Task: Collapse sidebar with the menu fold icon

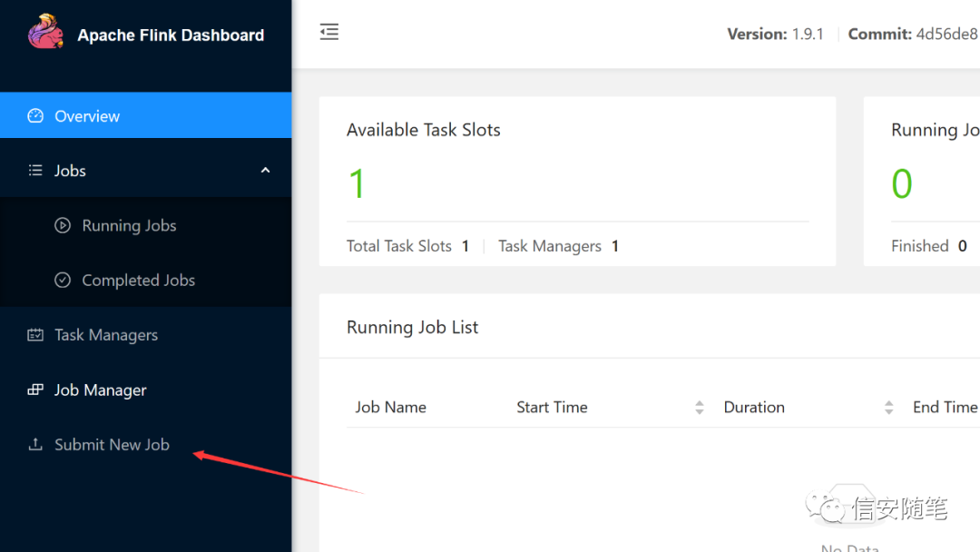Action: pyautogui.click(x=329, y=32)
